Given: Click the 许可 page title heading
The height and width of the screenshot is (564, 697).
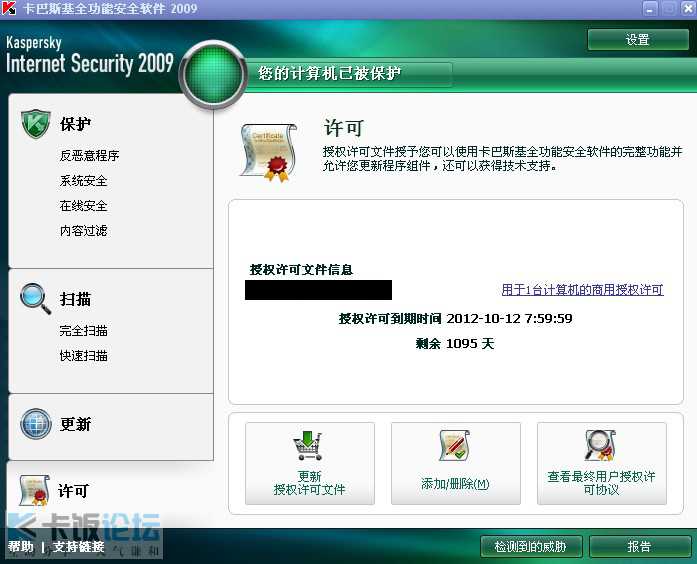Looking at the screenshot, I should pyautogui.click(x=344, y=128).
